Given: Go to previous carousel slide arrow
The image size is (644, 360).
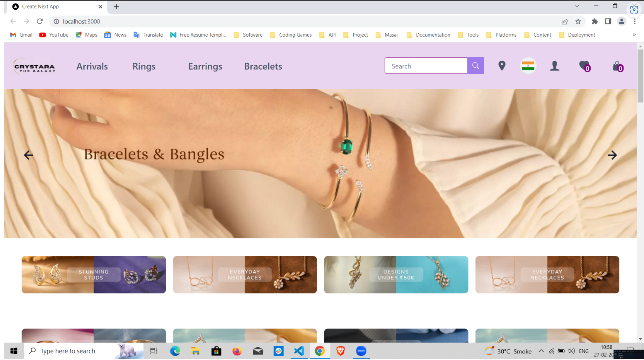Looking at the screenshot, I should 29,155.
